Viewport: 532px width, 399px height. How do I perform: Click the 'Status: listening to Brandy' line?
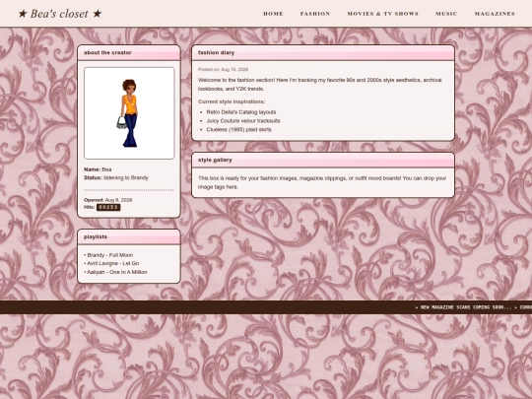116,177
